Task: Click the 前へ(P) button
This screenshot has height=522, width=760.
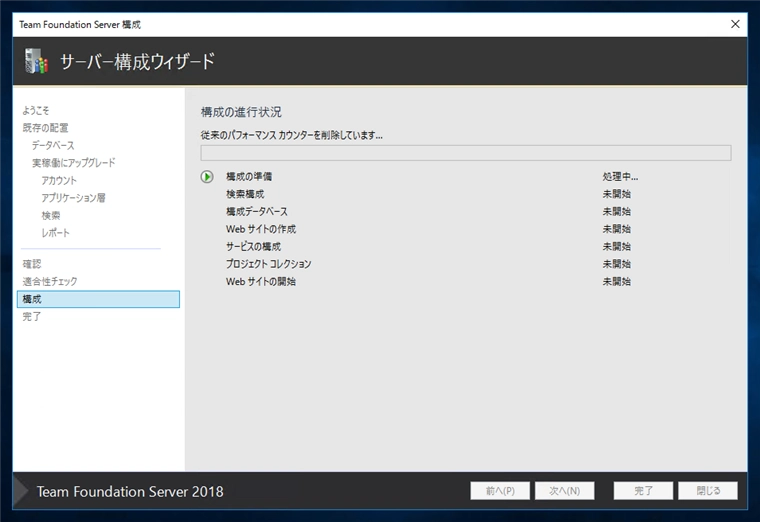Action: 500,491
